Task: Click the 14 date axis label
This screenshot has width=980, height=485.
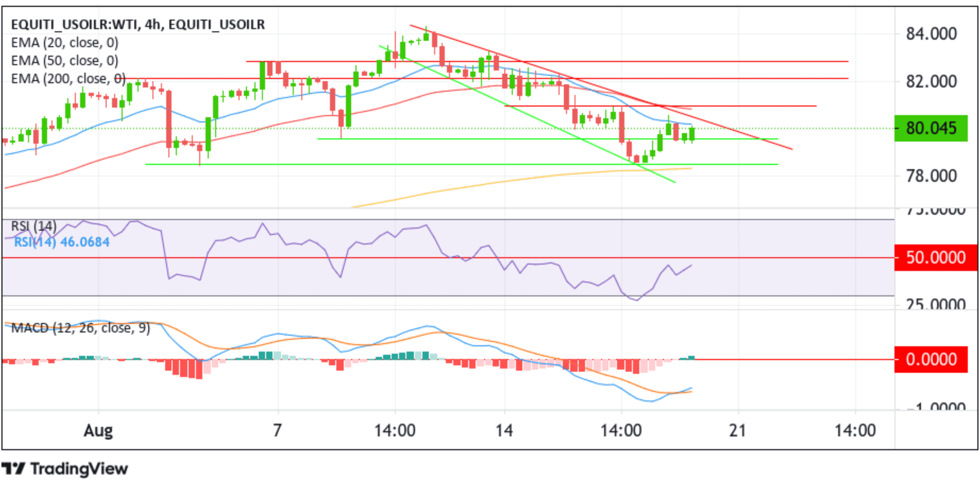Action: pyautogui.click(x=504, y=430)
